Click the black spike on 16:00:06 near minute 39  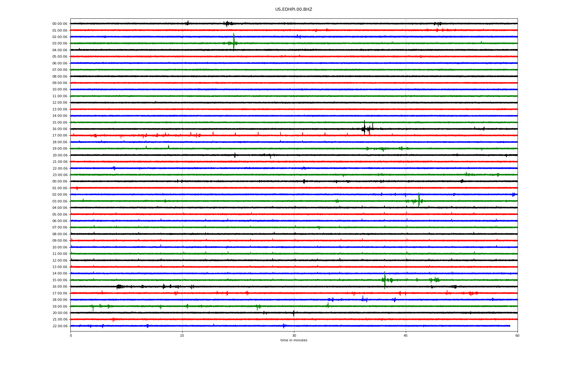pos(364,128)
